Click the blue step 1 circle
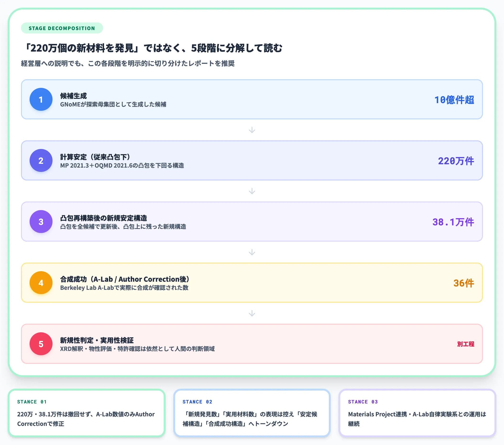Screen dimensions: 504x445 [x=41, y=99]
